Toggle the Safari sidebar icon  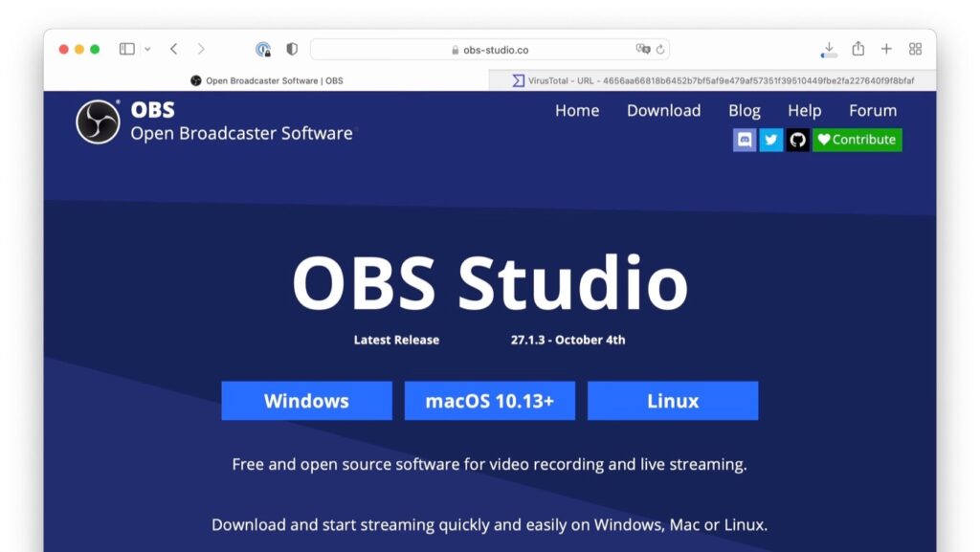point(126,48)
